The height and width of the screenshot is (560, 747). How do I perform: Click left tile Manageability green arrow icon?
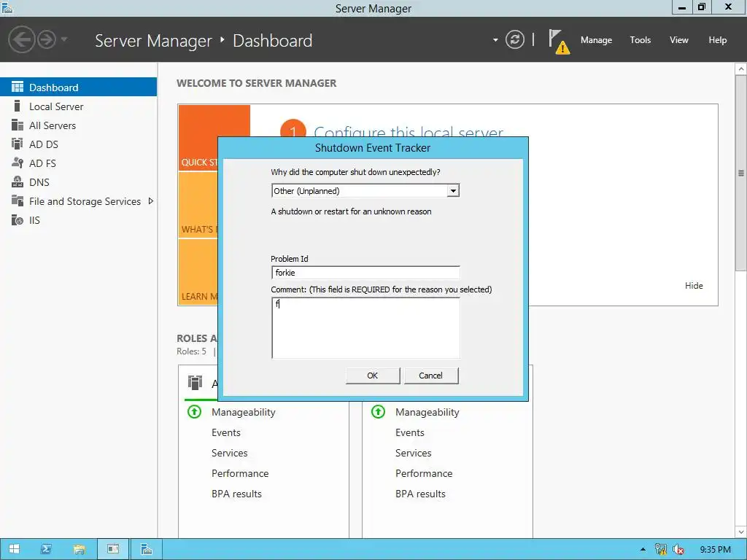tap(194, 411)
